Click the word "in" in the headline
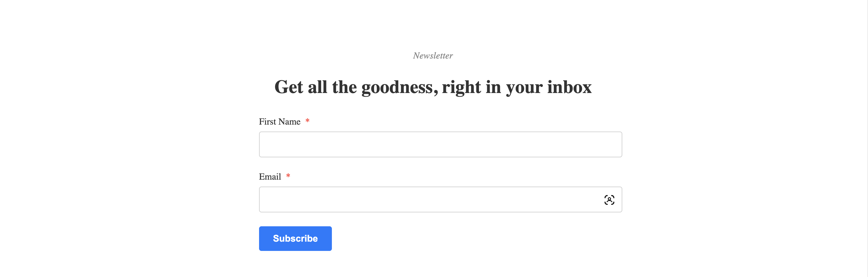868x277 pixels. 493,87
